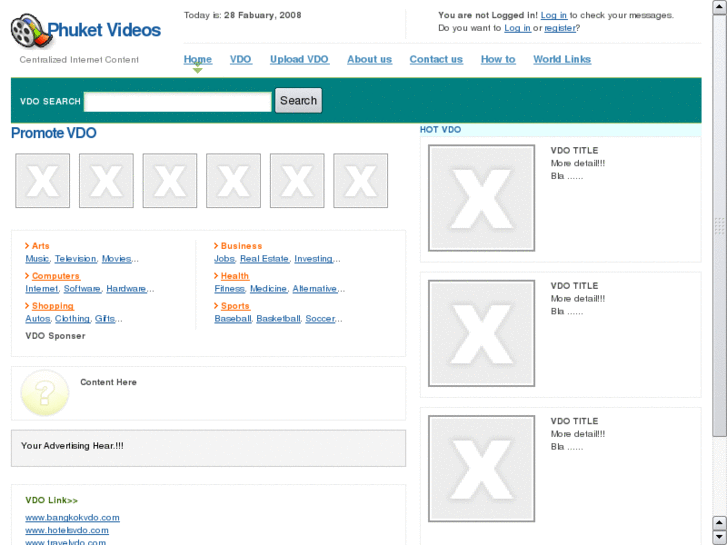Open the Sports category
The width and height of the screenshot is (727, 545).
[236, 306]
